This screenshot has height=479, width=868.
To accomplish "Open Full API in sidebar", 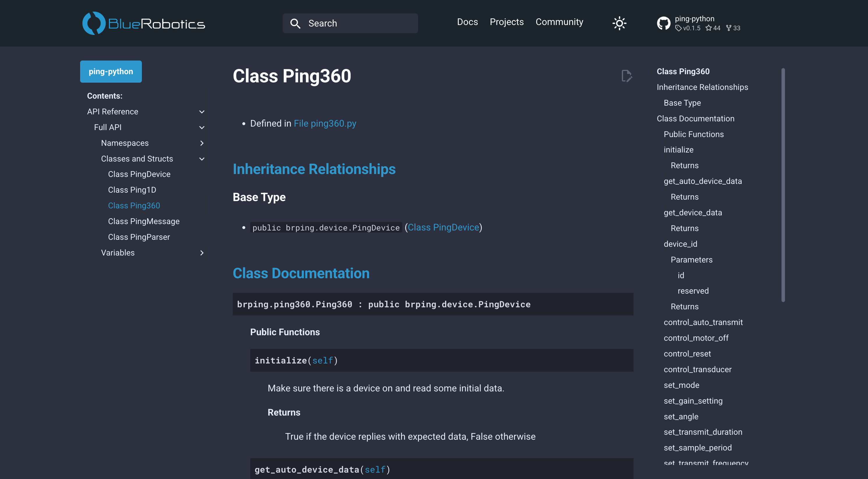I will point(107,127).
